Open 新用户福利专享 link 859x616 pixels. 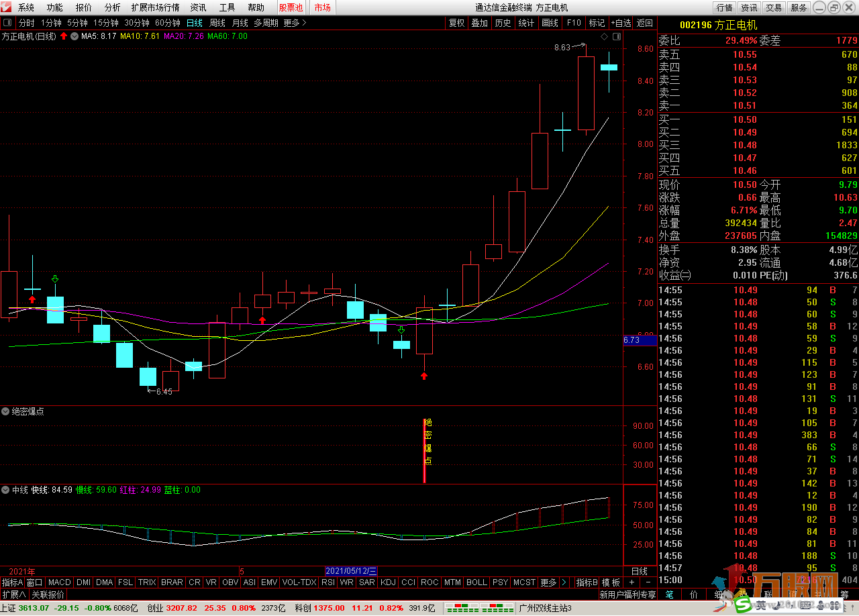coord(628,595)
